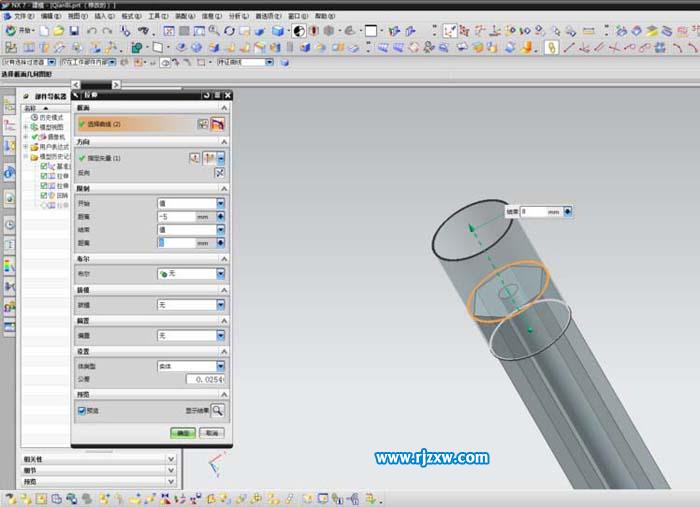This screenshot has width=700, height=507.
Task: Click the Undo arrow in the toolbar
Action: coord(92,32)
